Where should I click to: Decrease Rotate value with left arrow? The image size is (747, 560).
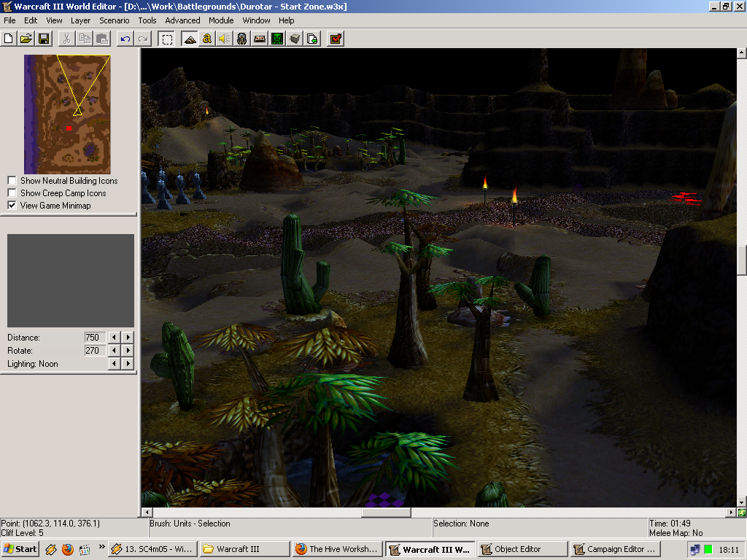(114, 351)
